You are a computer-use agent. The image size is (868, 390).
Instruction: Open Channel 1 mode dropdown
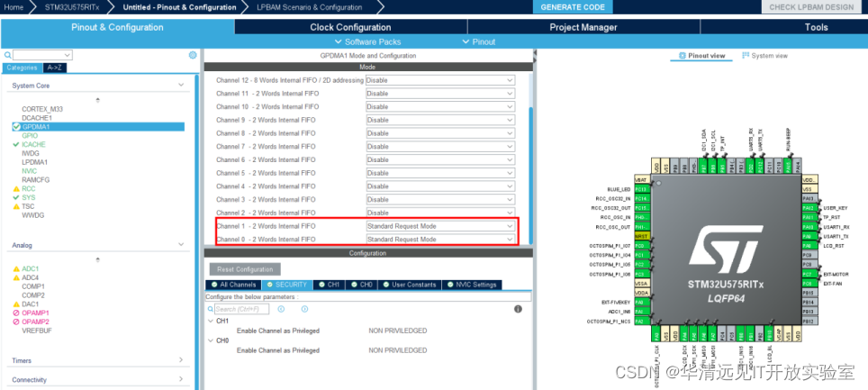coord(440,226)
